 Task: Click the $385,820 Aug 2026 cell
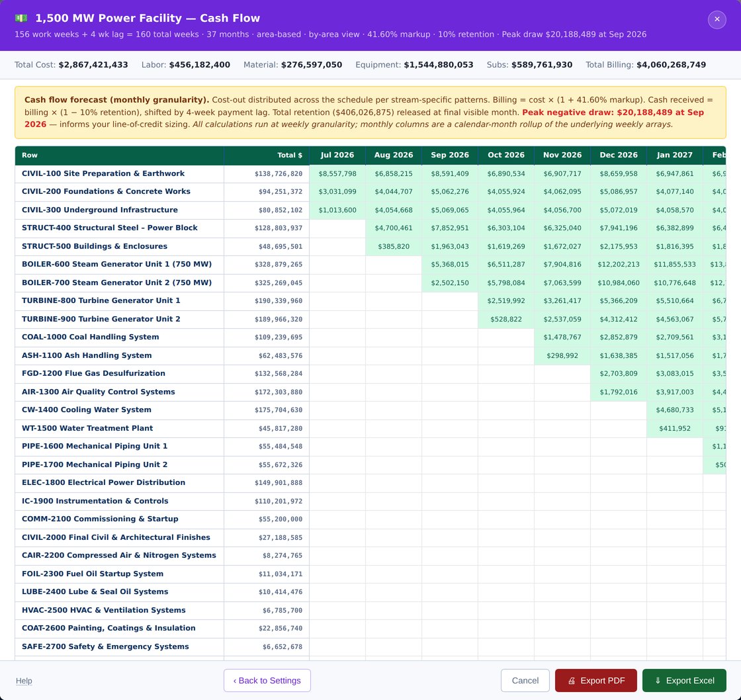pos(393,246)
